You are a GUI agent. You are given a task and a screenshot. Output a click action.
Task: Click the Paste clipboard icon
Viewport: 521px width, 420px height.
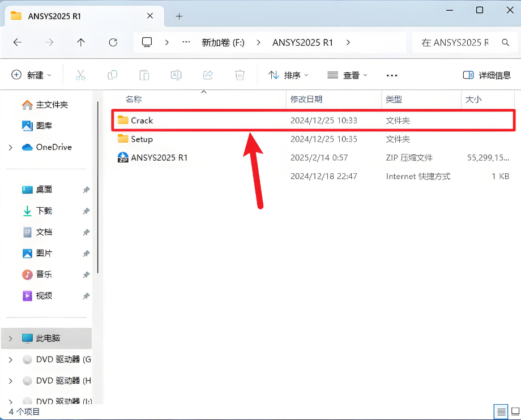144,75
